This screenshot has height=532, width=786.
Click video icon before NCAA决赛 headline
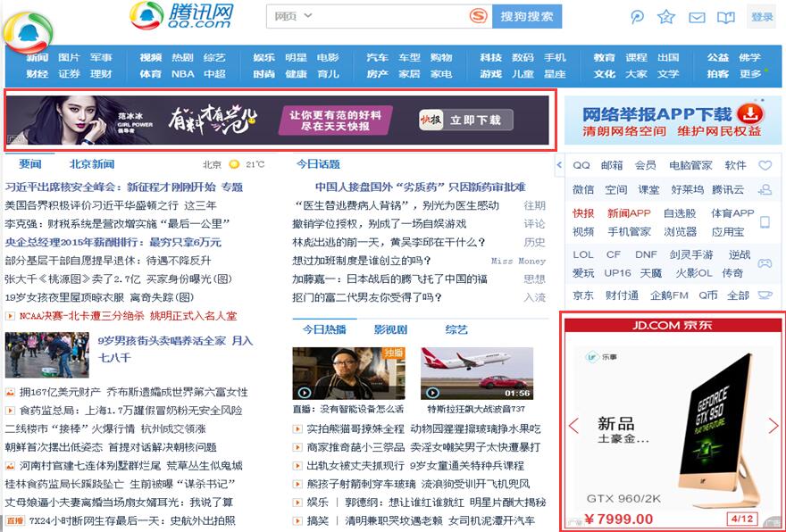coord(10,316)
